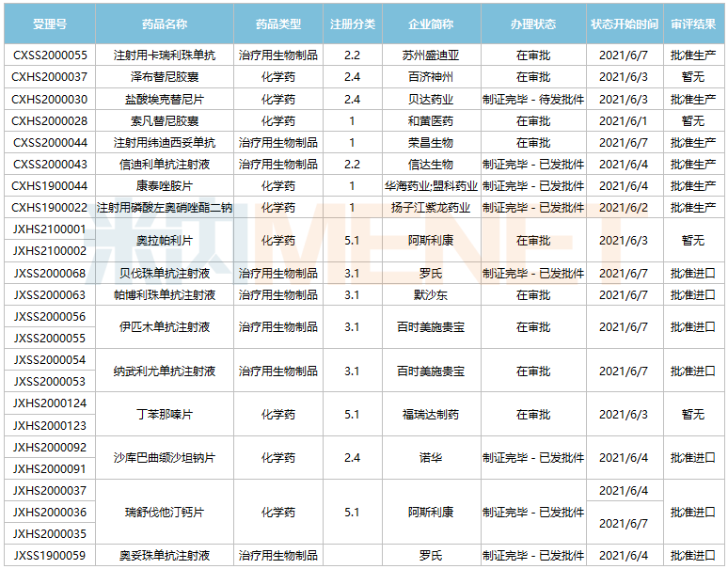Click cell 伊匹木单抗注射液
Image resolution: width=728 pixels, height=569 pixels.
(165, 327)
